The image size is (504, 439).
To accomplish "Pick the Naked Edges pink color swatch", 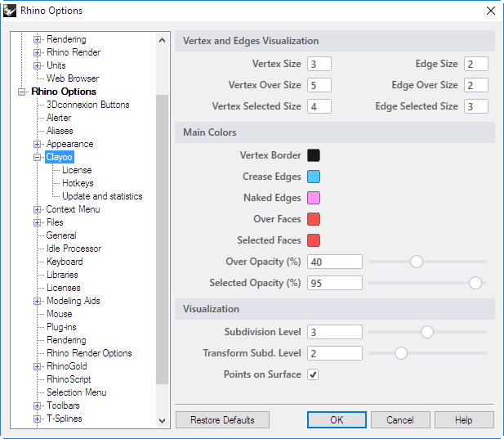I will 314,198.
